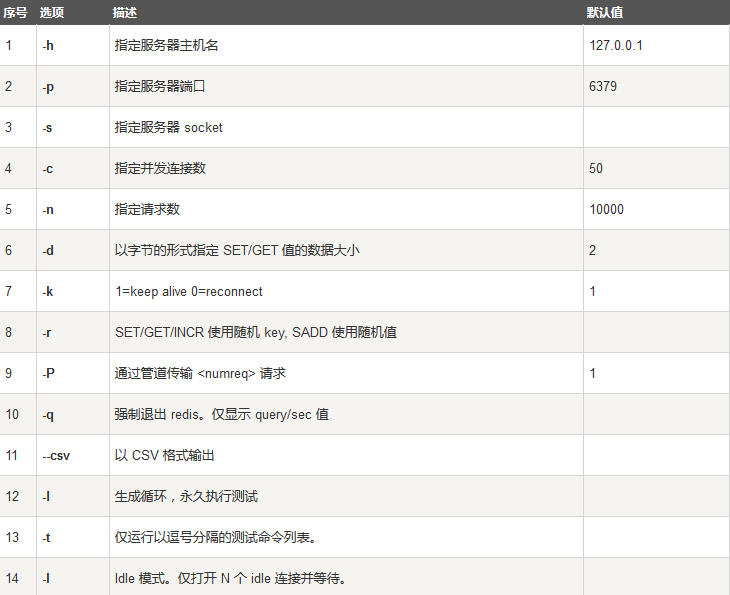Click row number 13
Screen dimensions: 730x595
(x=12, y=537)
